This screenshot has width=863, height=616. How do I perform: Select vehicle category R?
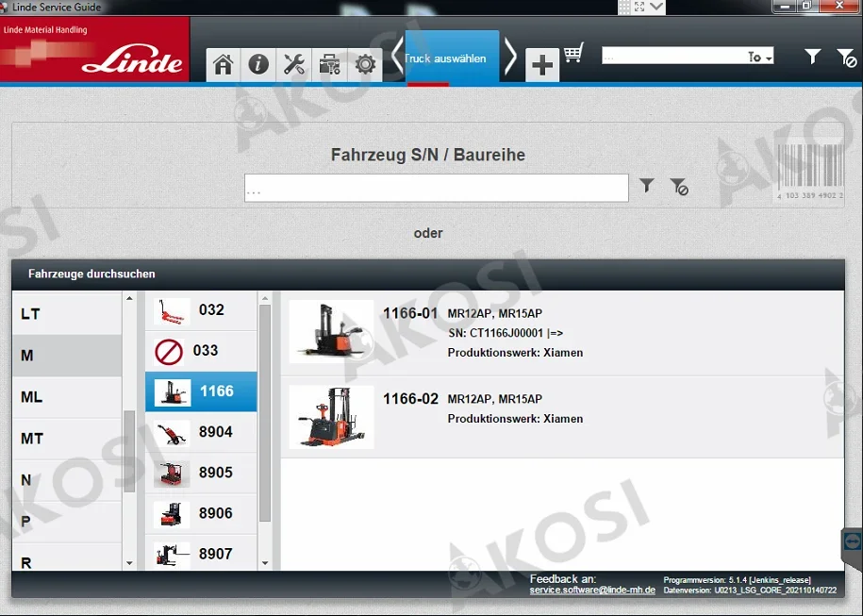[67, 558]
